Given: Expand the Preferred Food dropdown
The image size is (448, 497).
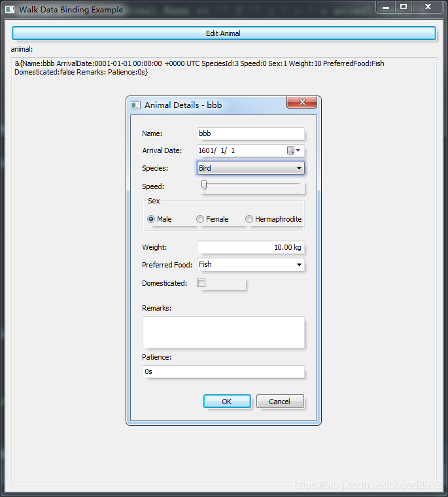Looking at the screenshot, I should (299, 265).
